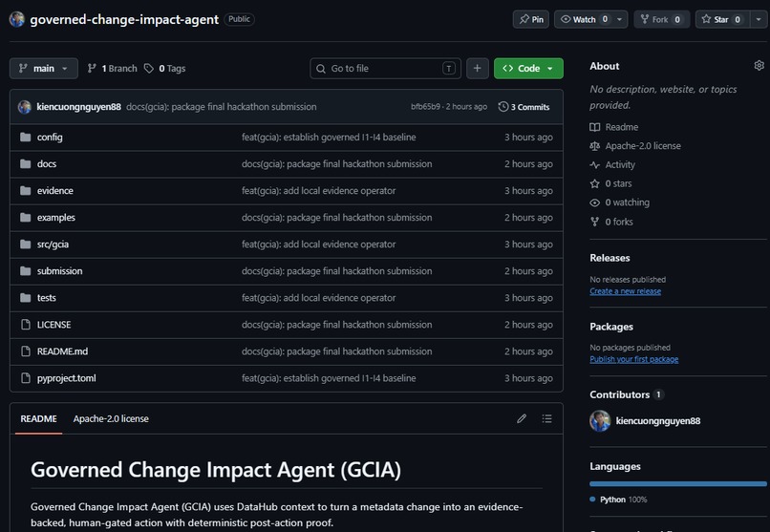The width and height of the screenshot is (770, 532).
Task: Click the Contributors heading
Action: click(619, 394)
